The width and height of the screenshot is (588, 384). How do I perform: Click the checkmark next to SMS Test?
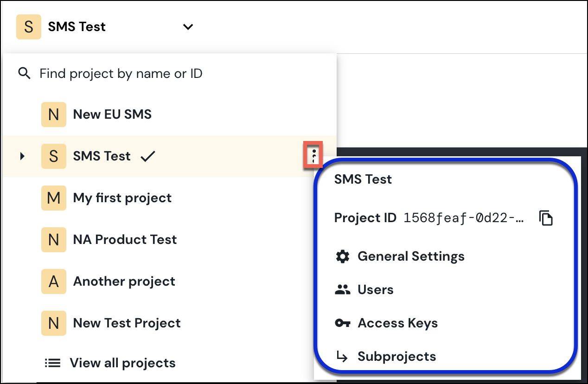point(147,156)
